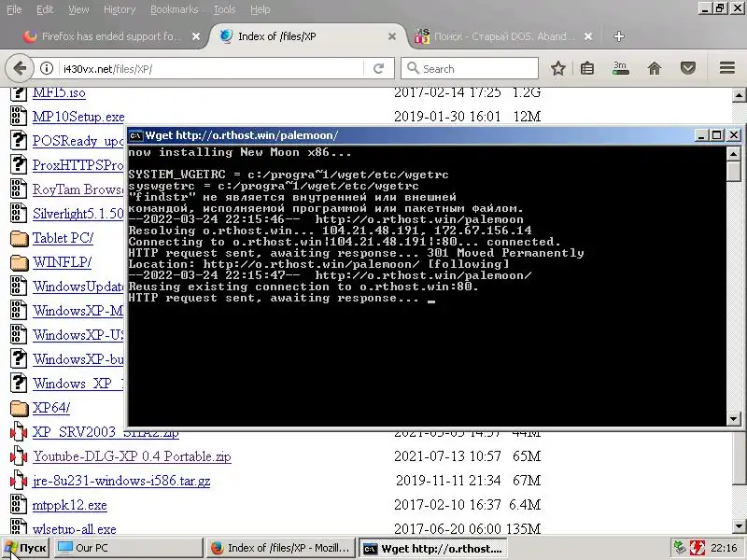Open the WINFLP/ directory link
747x560 pixels.
62,262
